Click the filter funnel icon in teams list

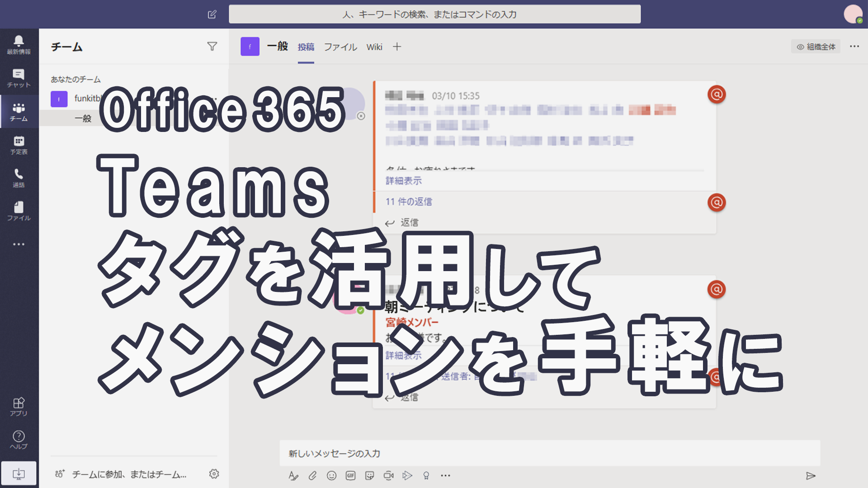click(212, 46)
